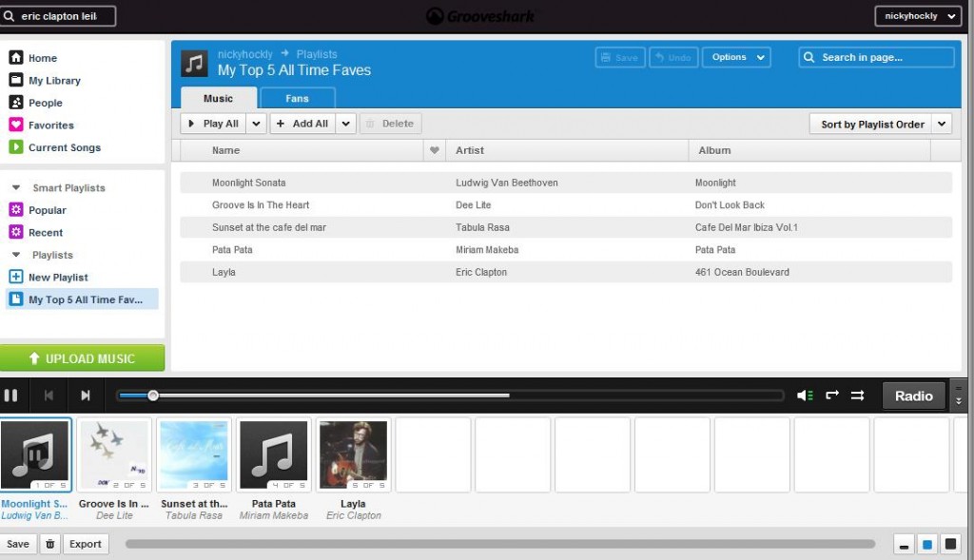Screen dimensions: 974x560
Task: Open Popular smart playlist
Action: pos(38,210)
